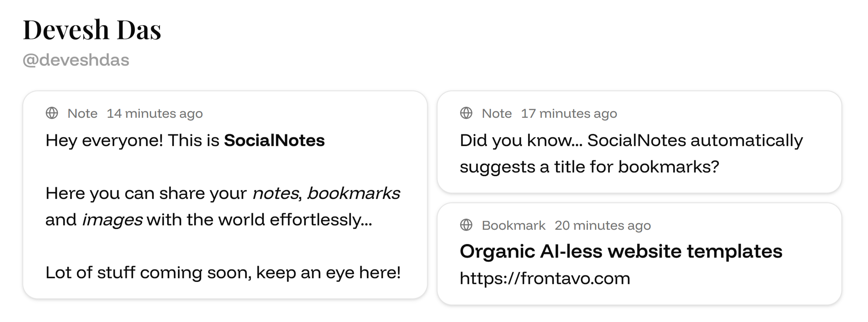Click the italic word 'bookmarks'
Screen dimensions: 868x322
pos(354,193)
